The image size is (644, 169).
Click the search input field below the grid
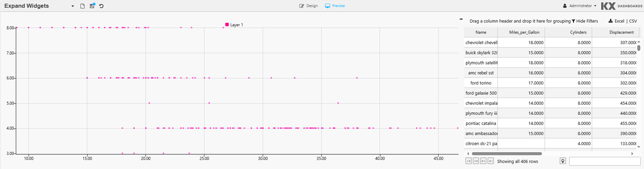(604, 161)
